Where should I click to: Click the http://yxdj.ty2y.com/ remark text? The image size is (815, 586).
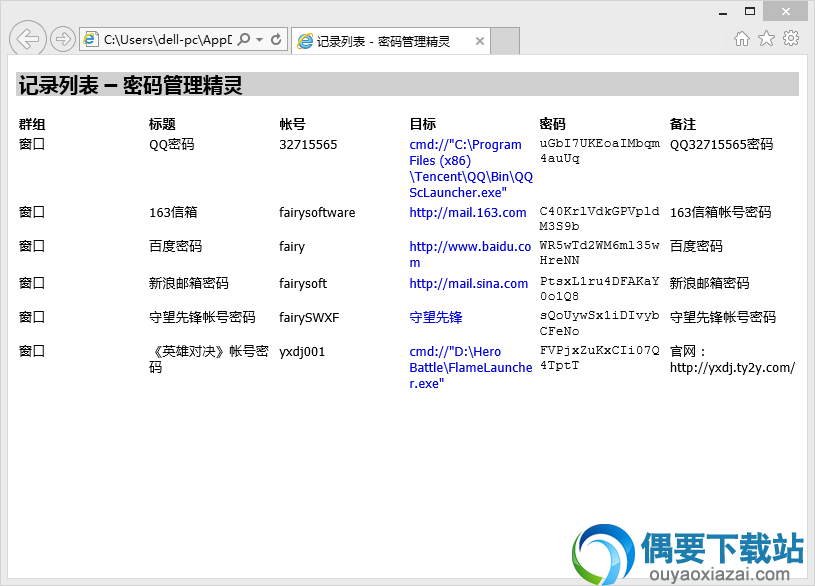[732, 368]
